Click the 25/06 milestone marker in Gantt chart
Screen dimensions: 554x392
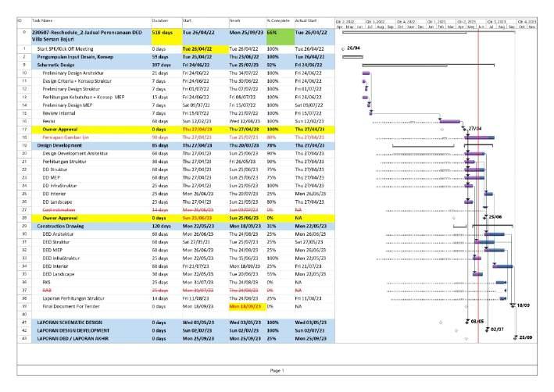[x=485, y=218]
